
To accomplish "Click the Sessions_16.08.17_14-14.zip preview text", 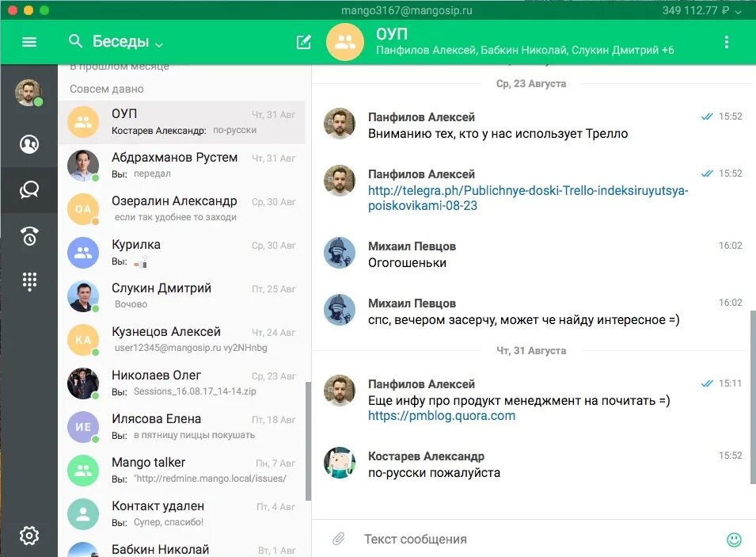I will [x=195, y=391].
